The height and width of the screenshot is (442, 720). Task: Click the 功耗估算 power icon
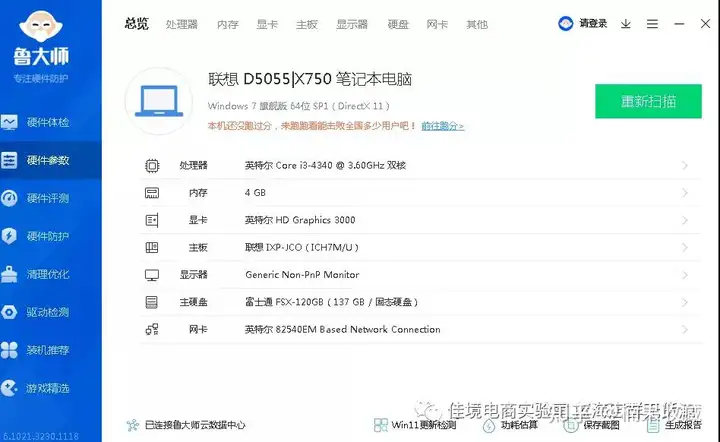click(x=489, y=425)
